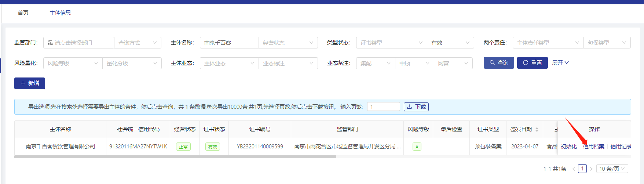This screenshot has height=184, width=644.
Task: Click the 新增 add button
Action: (x=30, y=83)
